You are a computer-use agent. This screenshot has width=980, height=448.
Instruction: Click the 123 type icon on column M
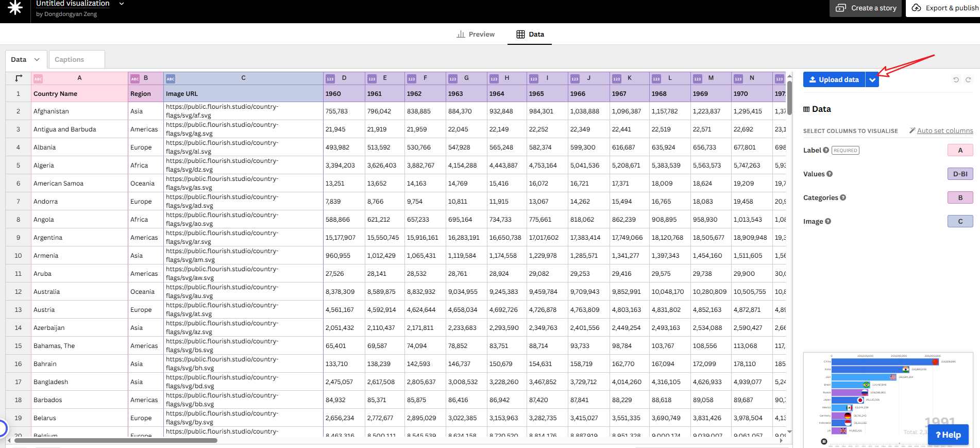coord(697,79)
